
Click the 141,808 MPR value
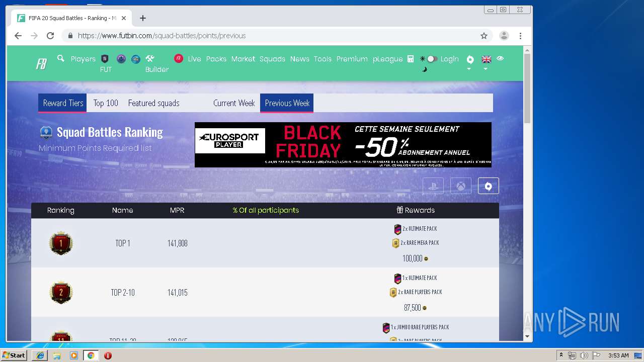point(178,243)
